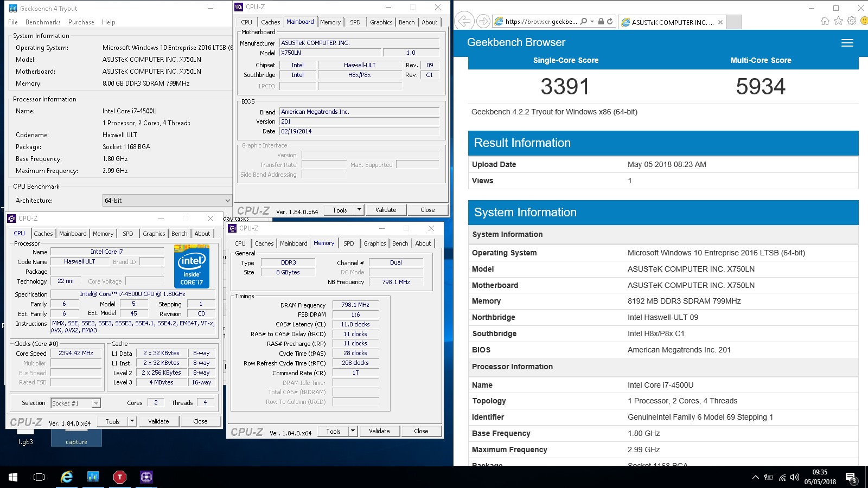Open Internet Explorer settings gear

pyautogui.click(x=852, y=21)
